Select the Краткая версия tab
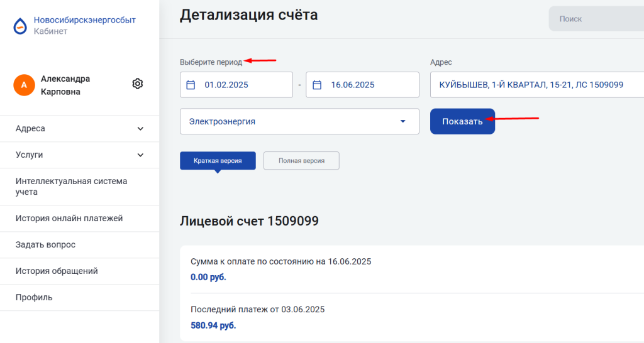This screenshot has width=644, height=343. pyautogui.click(x=218, y=161)
